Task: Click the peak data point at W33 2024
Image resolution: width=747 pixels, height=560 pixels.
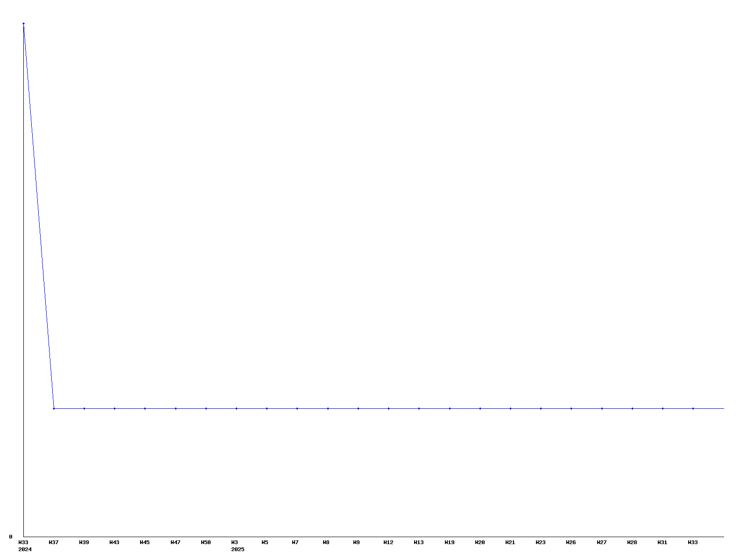Action: click(x=23, y=23)
